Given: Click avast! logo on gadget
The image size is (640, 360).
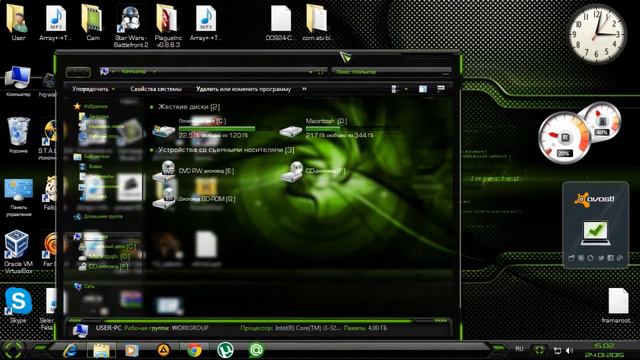Looking at the screenshot, I should point(594,200).
